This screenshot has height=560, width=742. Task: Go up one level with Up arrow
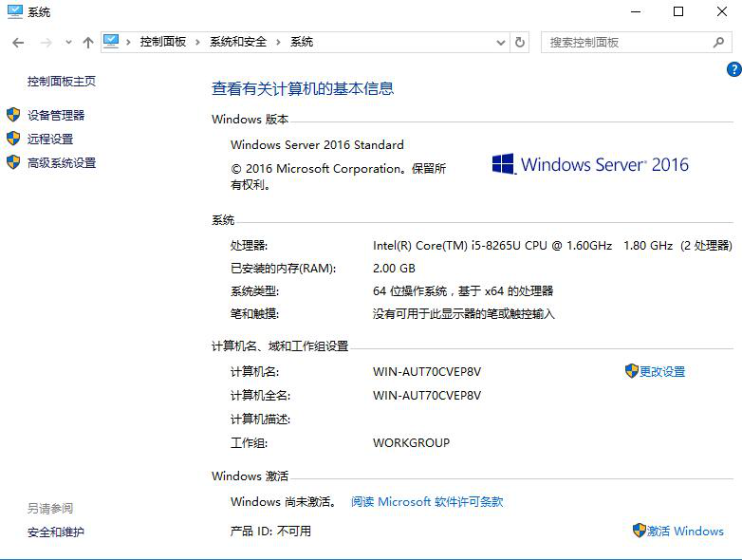[x=88, y=43]
